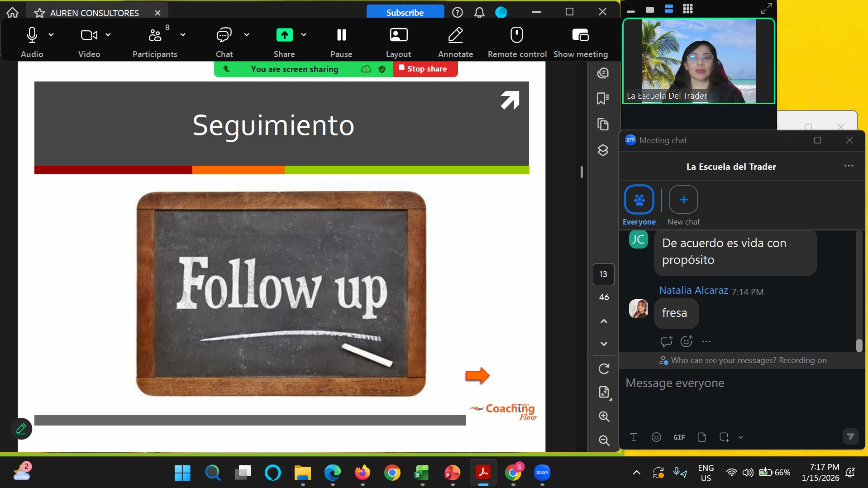This screenshot has height=488, width=868.
Task: Expand the Audio options arrow
Action: pyautogui.click(x=51, y=34)
